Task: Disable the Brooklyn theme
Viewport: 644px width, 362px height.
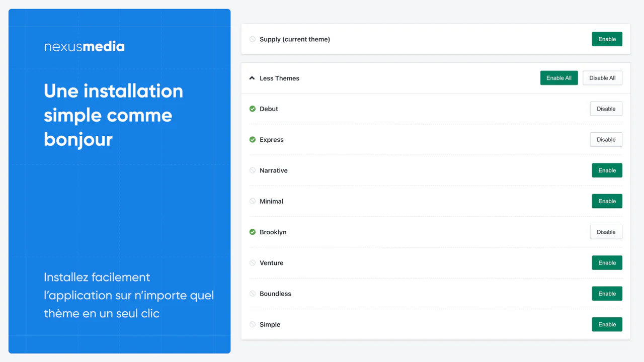Action: pyautogui.click(x=606, y=232)
